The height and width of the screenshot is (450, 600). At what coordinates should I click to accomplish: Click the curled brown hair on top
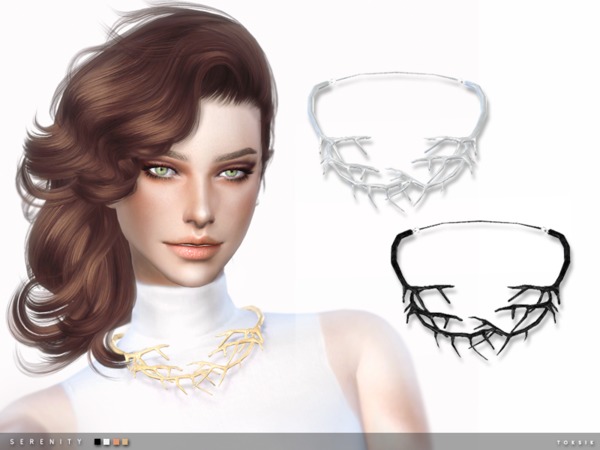(150, 60)
